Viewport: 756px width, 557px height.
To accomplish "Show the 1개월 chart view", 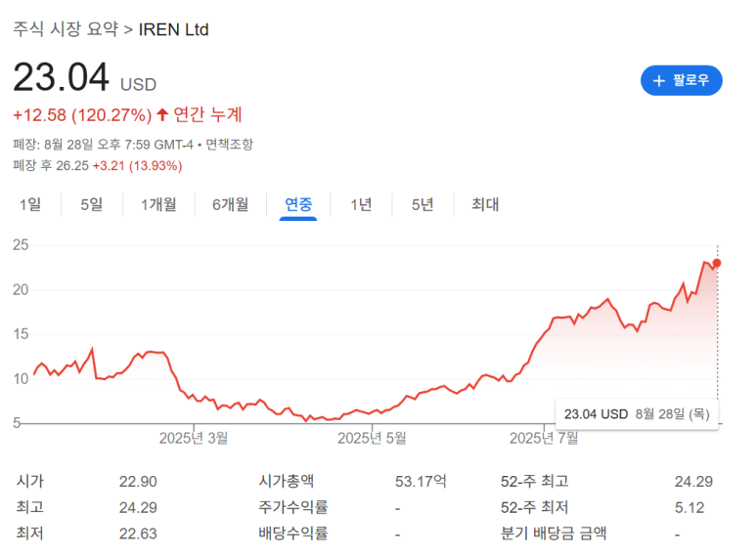I will pyautogui.click(x=158, y=204).
